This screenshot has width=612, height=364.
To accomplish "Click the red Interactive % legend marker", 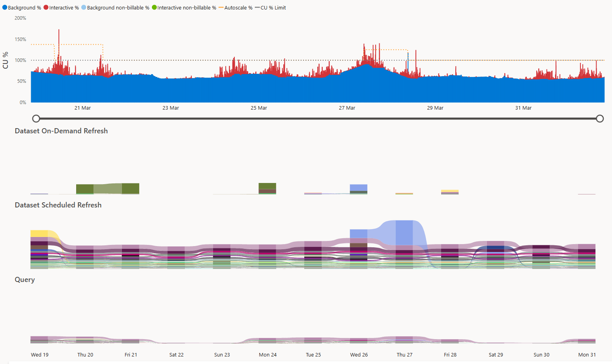I will [46, 7].
